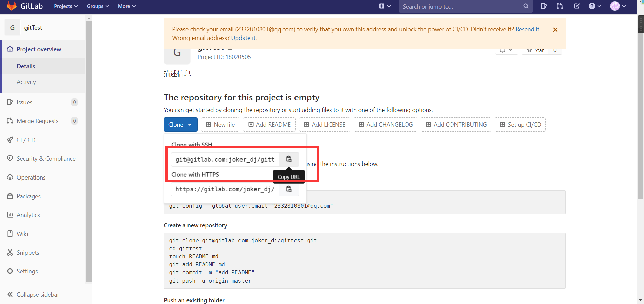Click the HTTPS clone URL field

(x=225, y=189)
